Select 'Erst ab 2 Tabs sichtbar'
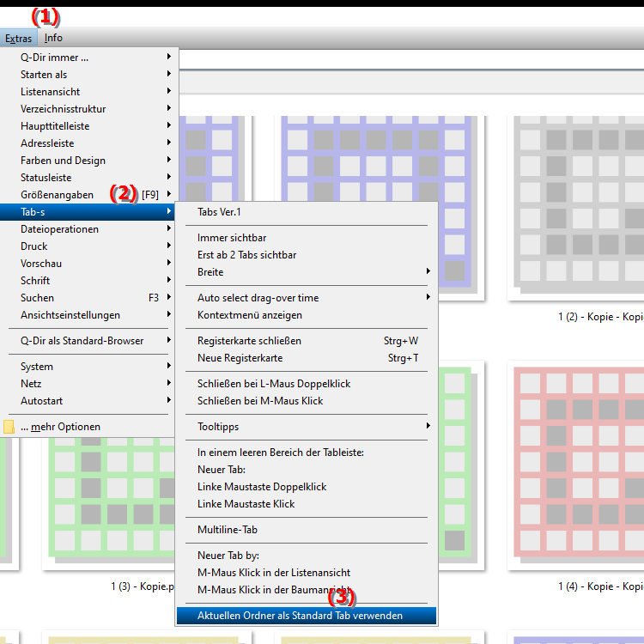Image resolution: width=644 pixels, height=644 pixels. [307, 255]
